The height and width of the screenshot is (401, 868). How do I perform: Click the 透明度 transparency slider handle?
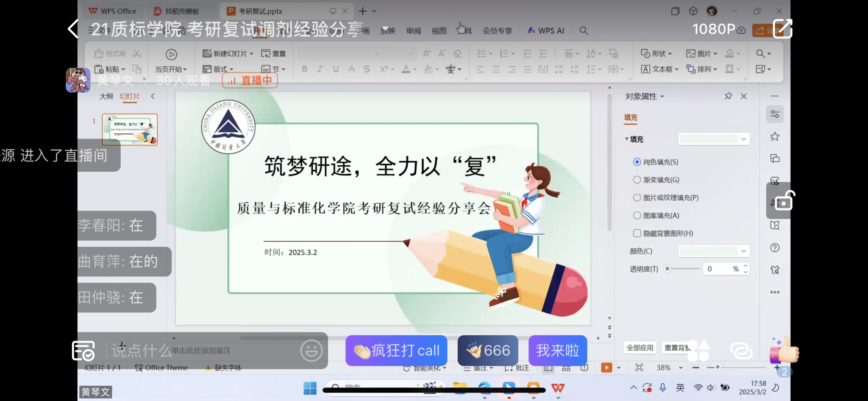click(668, 269)
